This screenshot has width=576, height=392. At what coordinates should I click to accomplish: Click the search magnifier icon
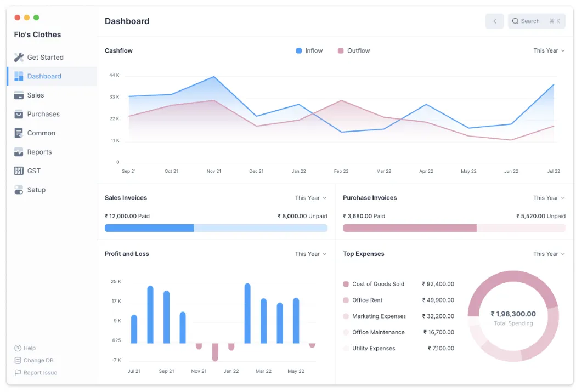point(516,21)
